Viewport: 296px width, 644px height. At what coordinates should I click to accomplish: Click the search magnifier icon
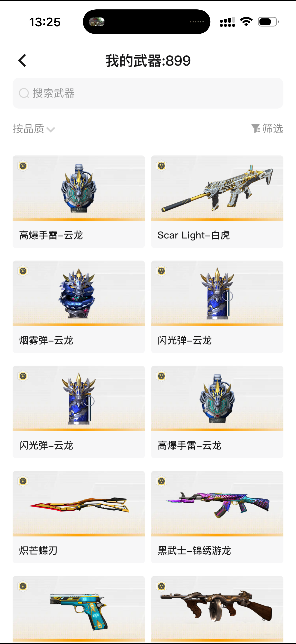(x=24, y=93)
